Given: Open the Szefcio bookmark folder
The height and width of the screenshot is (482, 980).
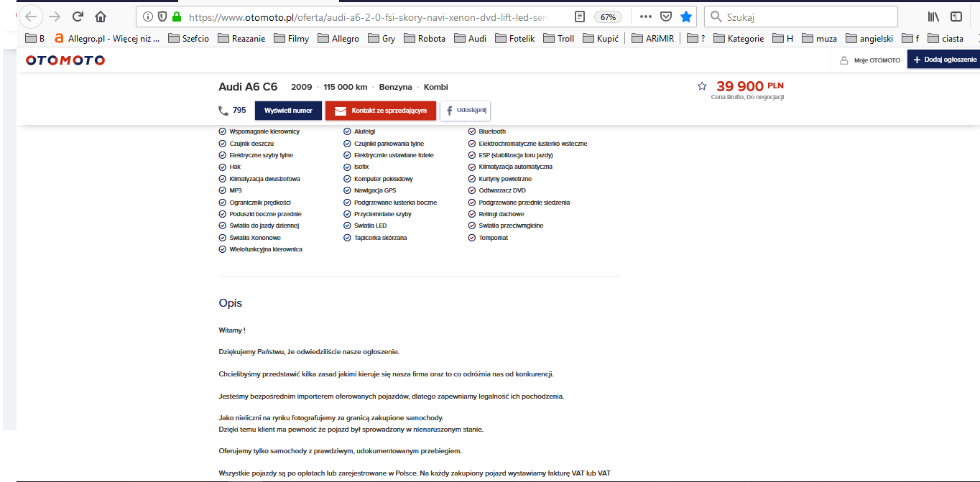Looking at the screenshot, I should tap(189, 38).
